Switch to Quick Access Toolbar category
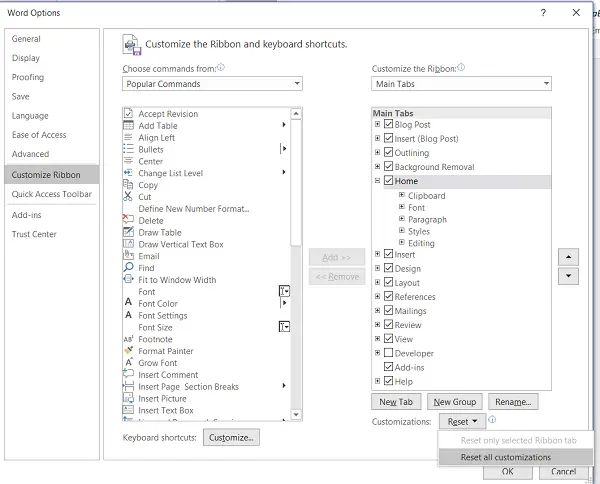600x484 pixels. (x=52, y=194)
